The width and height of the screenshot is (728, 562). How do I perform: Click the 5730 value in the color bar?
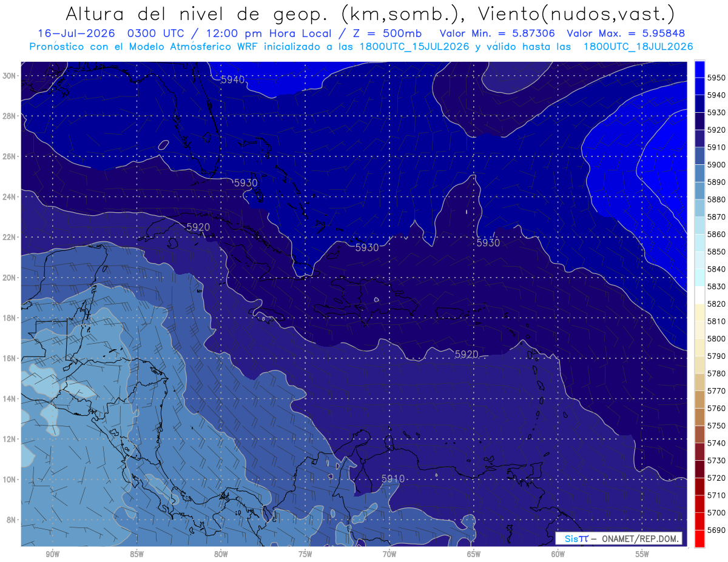pos(716,461)
